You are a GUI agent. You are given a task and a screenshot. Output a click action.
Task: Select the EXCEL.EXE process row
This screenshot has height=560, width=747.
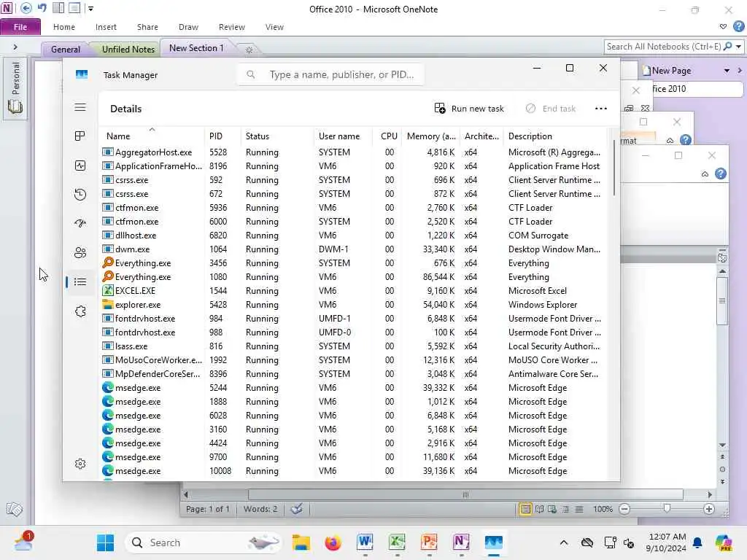(x=354, y=291)
